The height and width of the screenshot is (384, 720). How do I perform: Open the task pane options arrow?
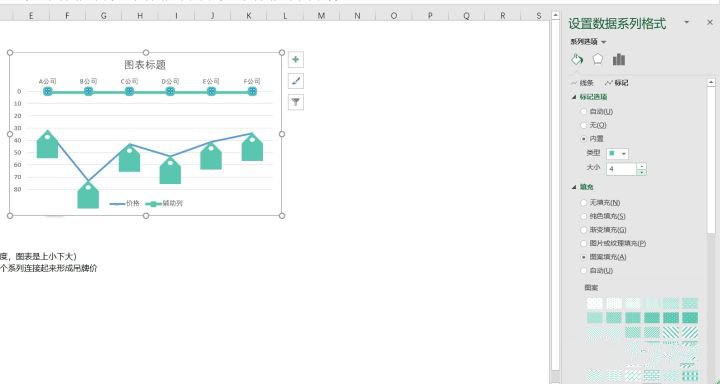pyautogui.click(x=687, y=22)
